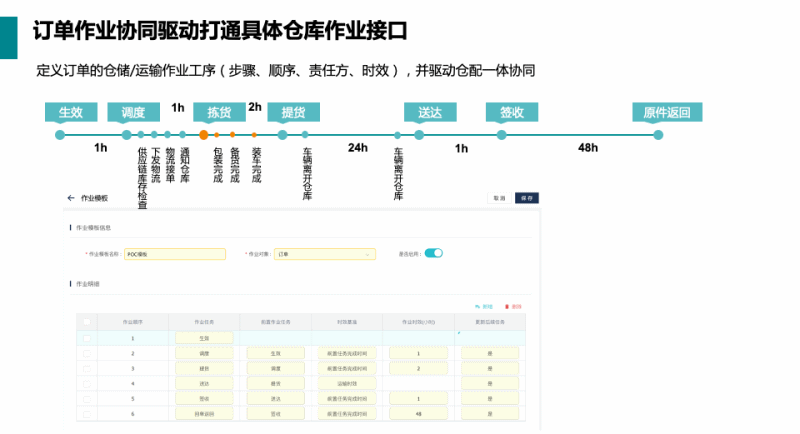Click the 包装完成 small orange dot
800x434 pixels.
tap(218, 135)
